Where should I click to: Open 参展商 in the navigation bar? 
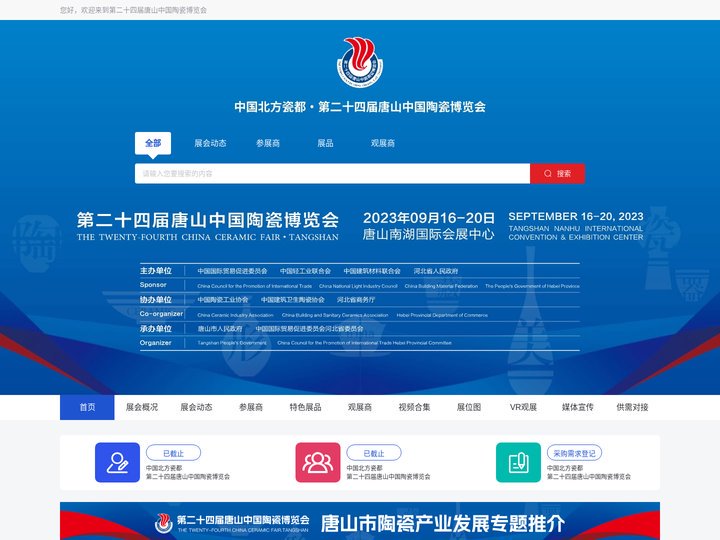click(x=251, y=407)
